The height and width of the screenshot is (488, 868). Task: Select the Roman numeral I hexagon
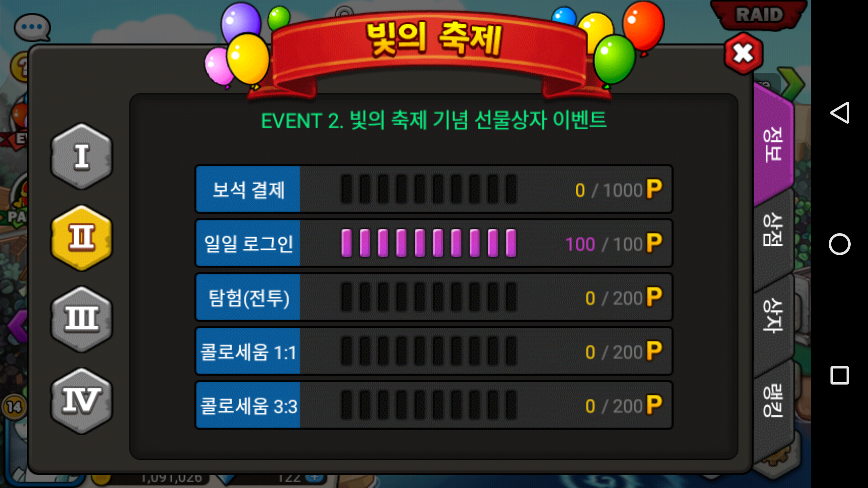(x=81, y=157)
